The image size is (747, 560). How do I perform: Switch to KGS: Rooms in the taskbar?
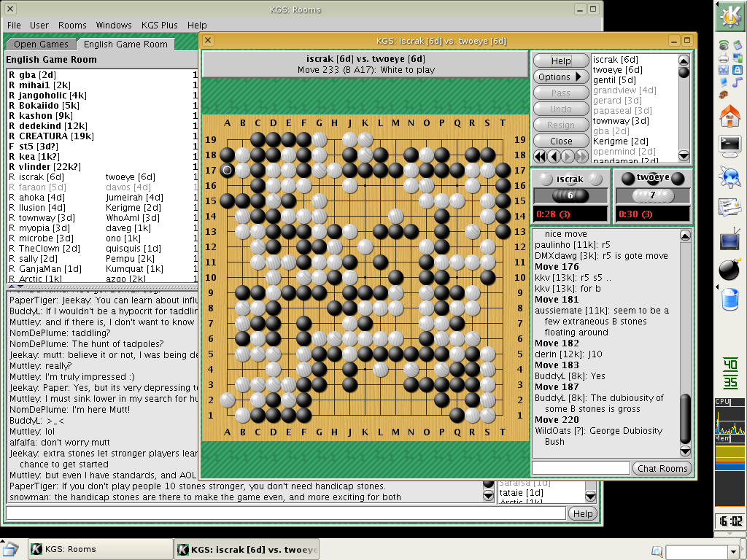[98, 550]
